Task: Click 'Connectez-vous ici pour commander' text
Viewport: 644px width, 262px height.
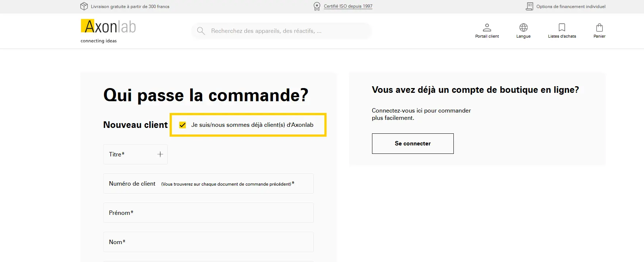Action: coord(421,114)
